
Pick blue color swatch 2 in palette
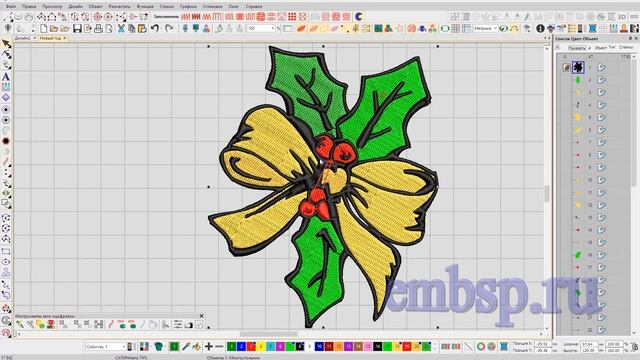241,347
